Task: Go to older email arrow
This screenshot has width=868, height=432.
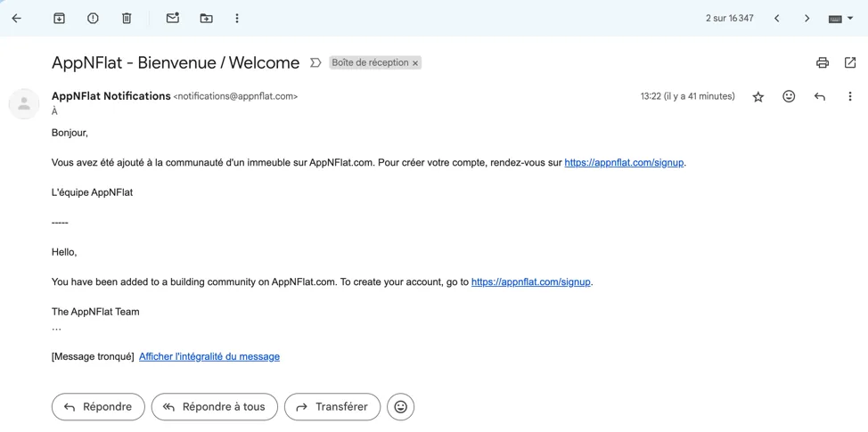Action: (807, 18)
